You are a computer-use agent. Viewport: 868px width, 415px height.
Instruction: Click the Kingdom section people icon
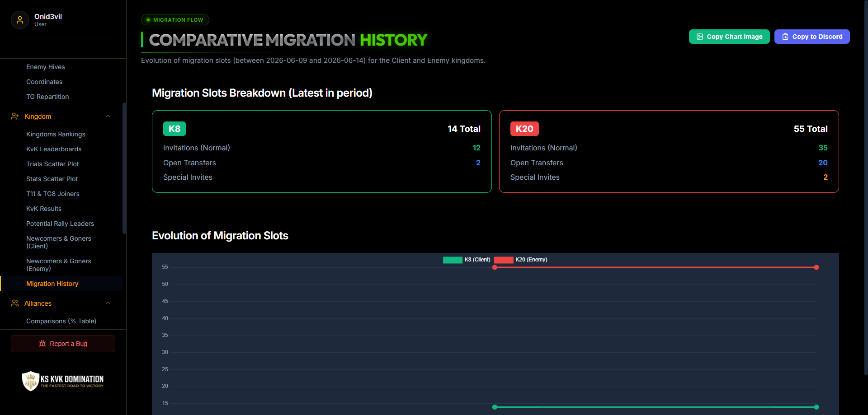(15, 117)
